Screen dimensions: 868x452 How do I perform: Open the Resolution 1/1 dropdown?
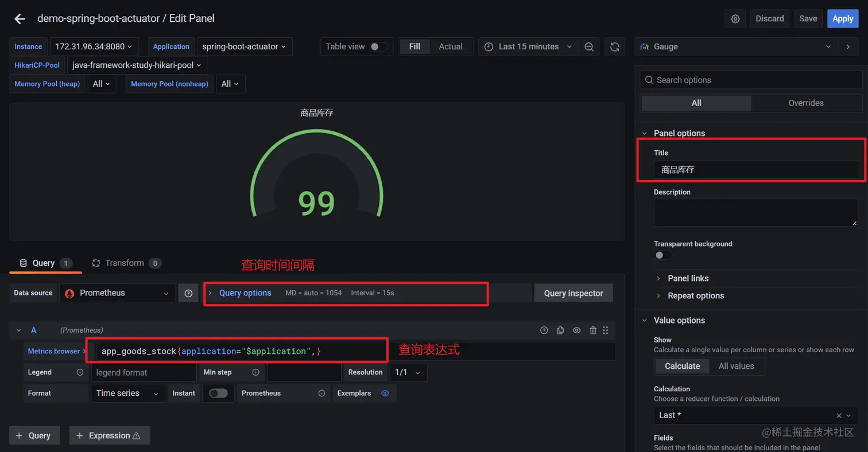408,372
